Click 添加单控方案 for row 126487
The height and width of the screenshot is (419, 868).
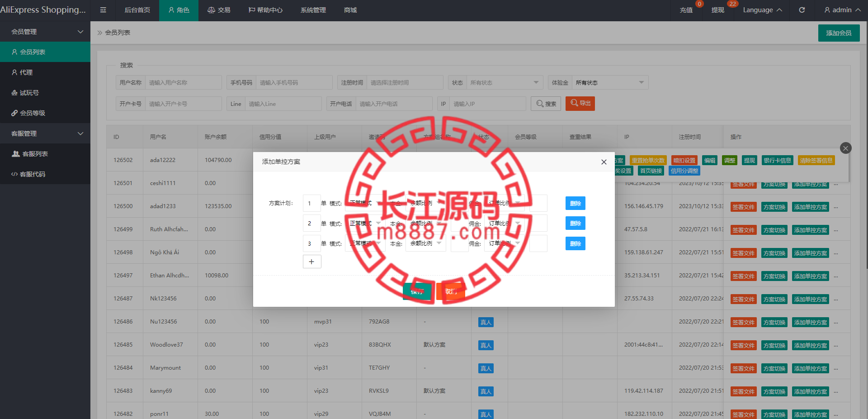[811, 300]
